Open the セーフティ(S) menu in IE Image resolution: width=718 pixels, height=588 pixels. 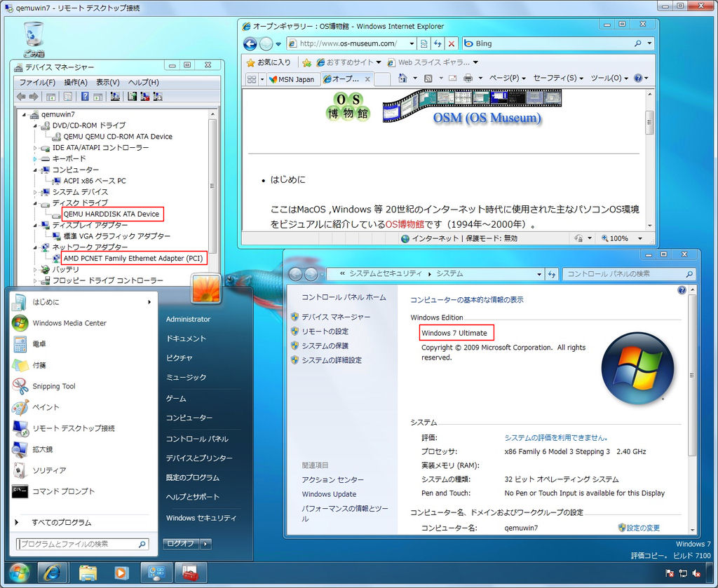pyautogui.click(x=558, y=78)
